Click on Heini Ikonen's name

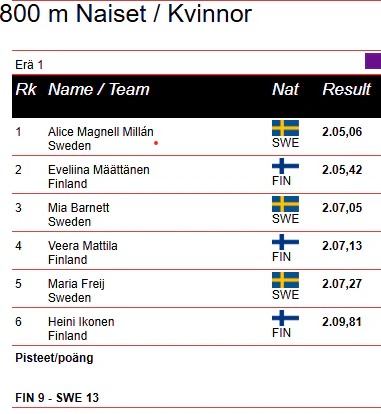(81, 322)
